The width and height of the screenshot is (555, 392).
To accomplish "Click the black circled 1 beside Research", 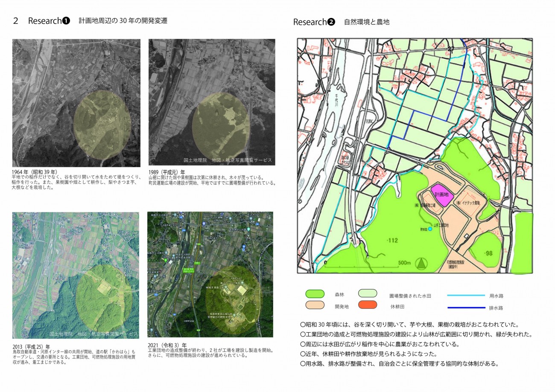I will (66, 21).
